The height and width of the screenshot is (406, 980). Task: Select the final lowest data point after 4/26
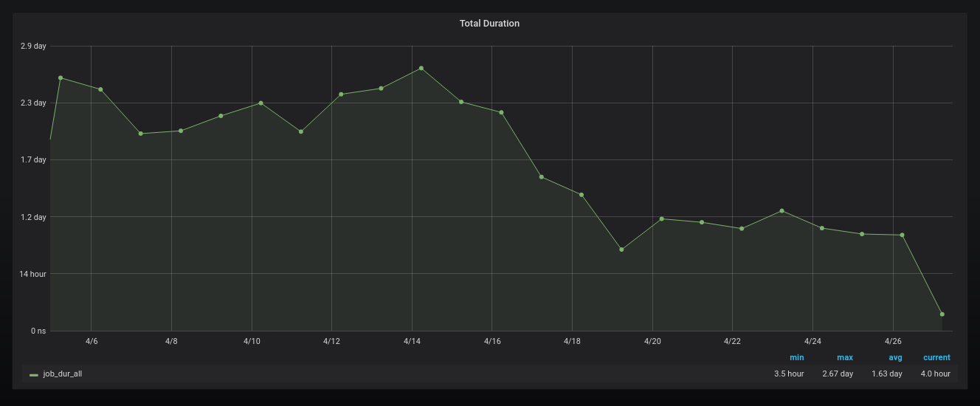[942, 314]
